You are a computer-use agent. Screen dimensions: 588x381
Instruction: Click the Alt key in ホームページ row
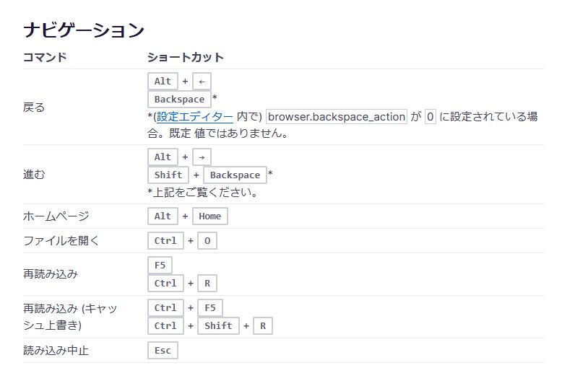(x=163, y=216)
